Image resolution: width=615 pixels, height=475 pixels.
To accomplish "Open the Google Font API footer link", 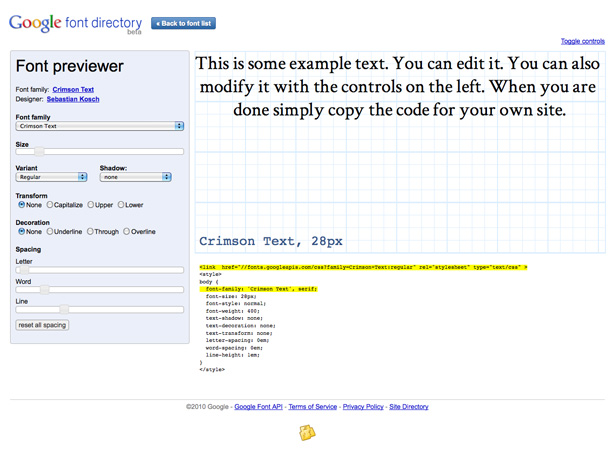I will pos(258,407).
